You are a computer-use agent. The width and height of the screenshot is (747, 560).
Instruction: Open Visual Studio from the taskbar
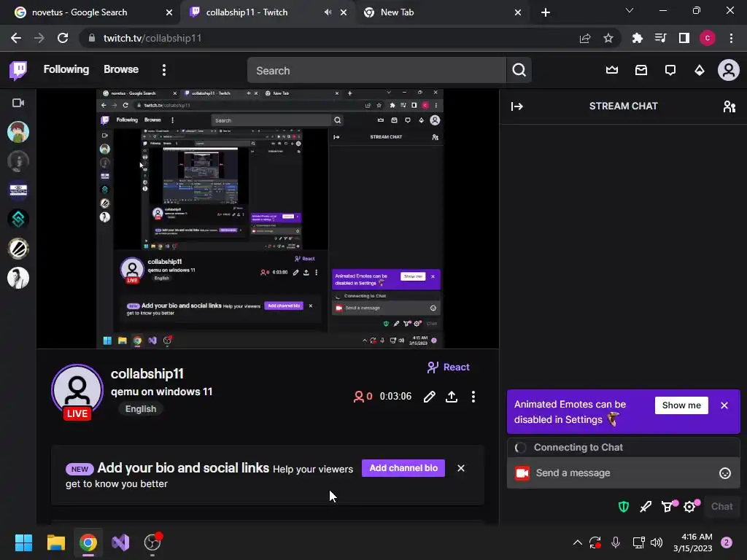120,542
